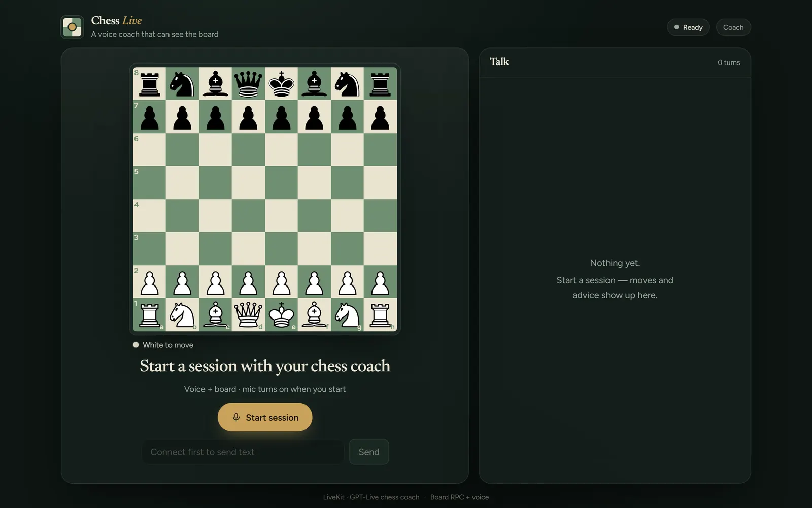Click the black king on e8
The image size is (812, 508).
[281, 83]
